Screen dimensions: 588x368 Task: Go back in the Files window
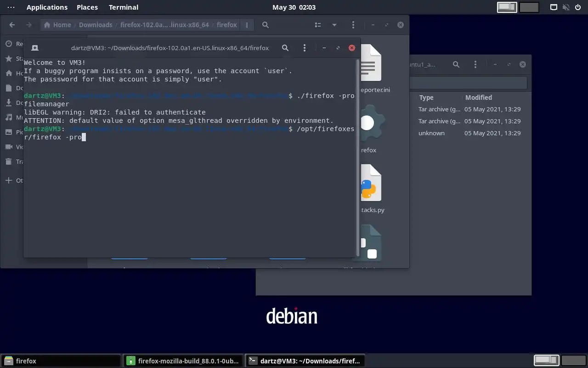click(12, 25)
